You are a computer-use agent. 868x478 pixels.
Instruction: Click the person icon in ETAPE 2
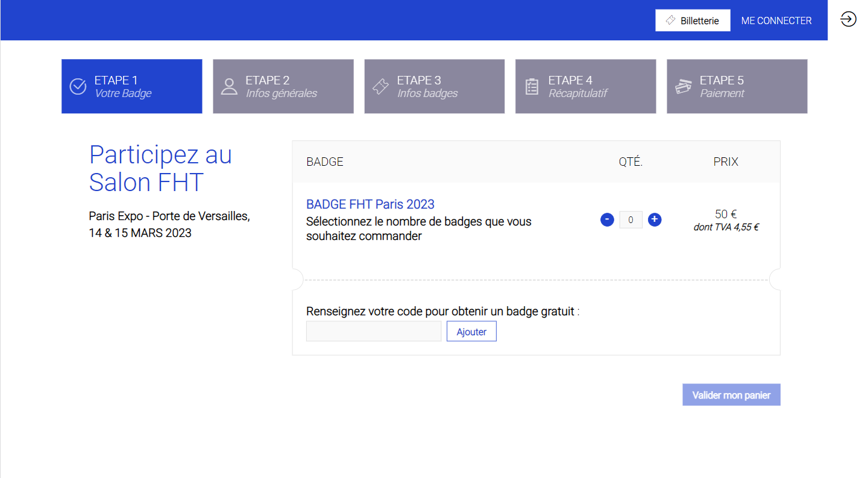point(229,86)
